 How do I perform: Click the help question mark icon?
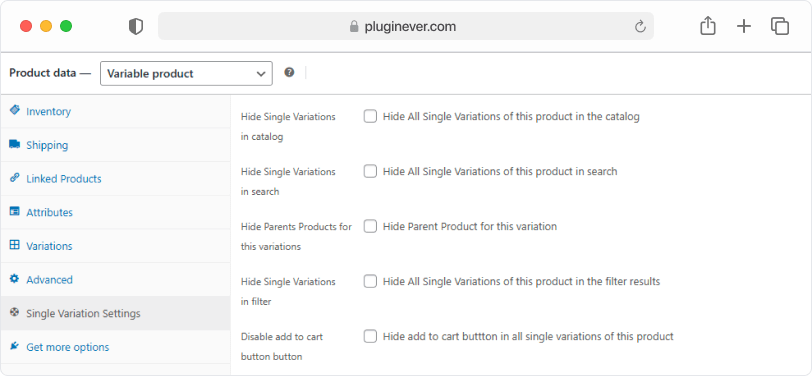tap(289, 73)
